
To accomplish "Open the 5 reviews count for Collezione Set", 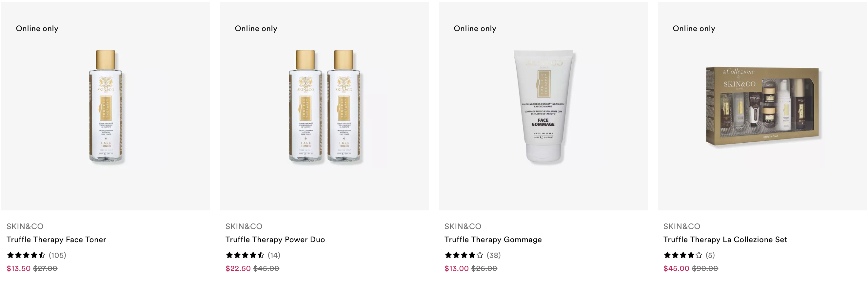I will [x=710, y=255].
